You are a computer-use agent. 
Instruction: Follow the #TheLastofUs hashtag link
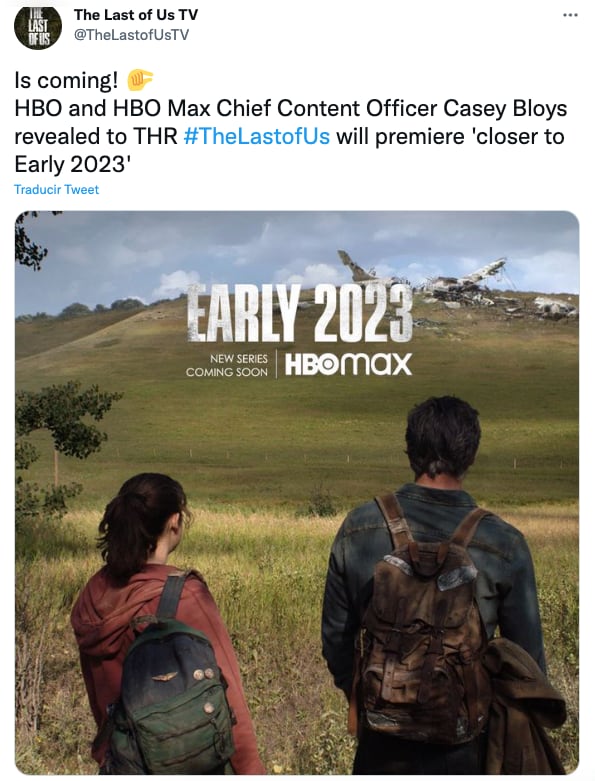(x=256, y=136)
